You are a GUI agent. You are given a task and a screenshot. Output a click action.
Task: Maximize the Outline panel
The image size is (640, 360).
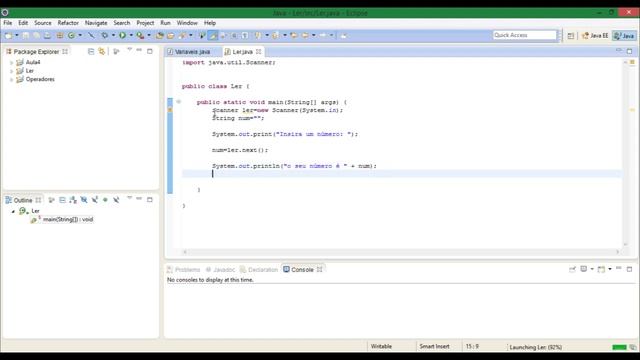pos(150,200)
